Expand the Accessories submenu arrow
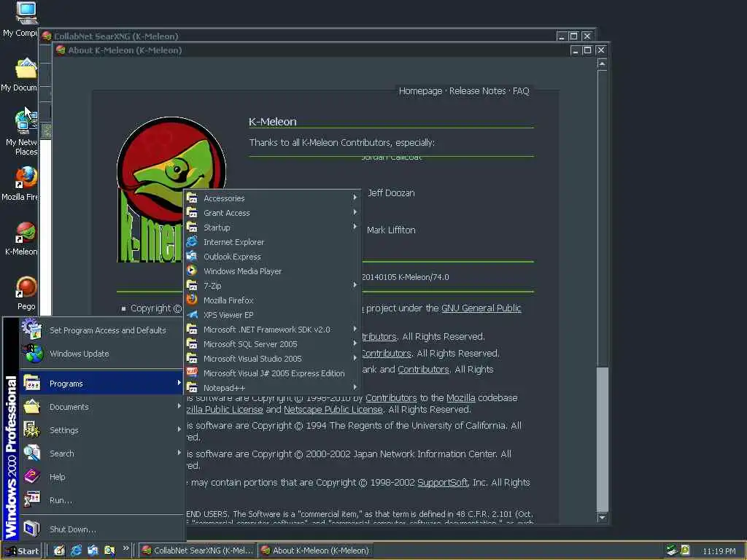This screenshot has height=560, width=747. pos(355,197)
